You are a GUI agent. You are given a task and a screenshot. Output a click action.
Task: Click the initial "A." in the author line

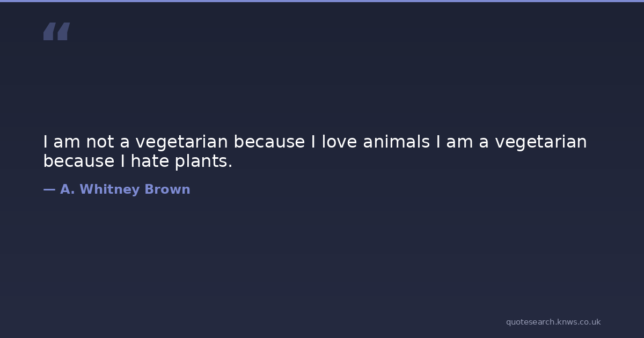coord(67,189)
